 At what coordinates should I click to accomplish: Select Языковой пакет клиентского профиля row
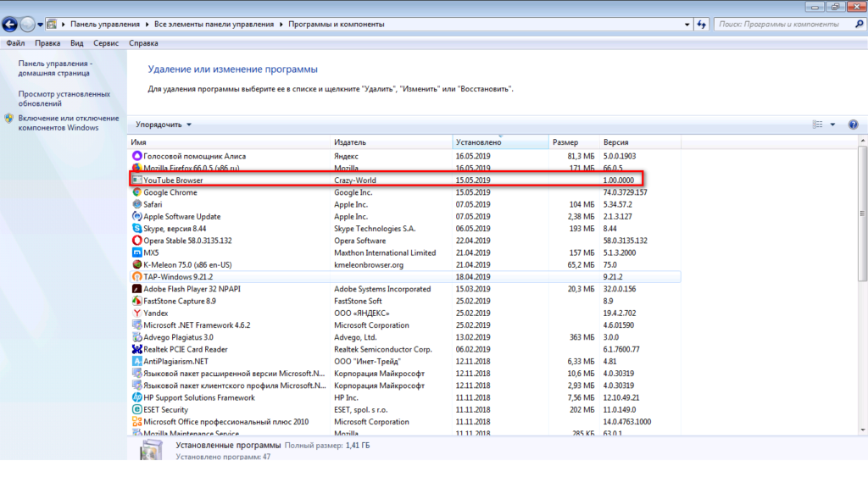pos(404,385)
